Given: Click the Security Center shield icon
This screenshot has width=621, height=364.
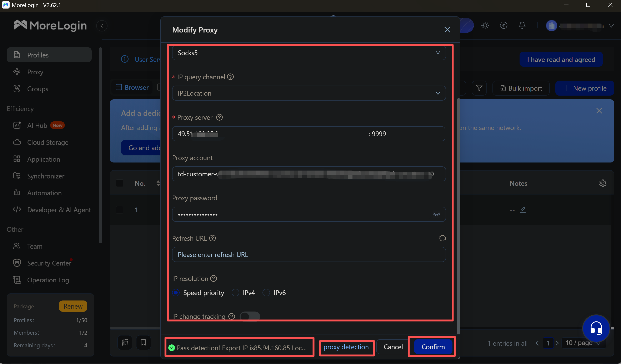Looking at the screenshot, I should (17, 263).
